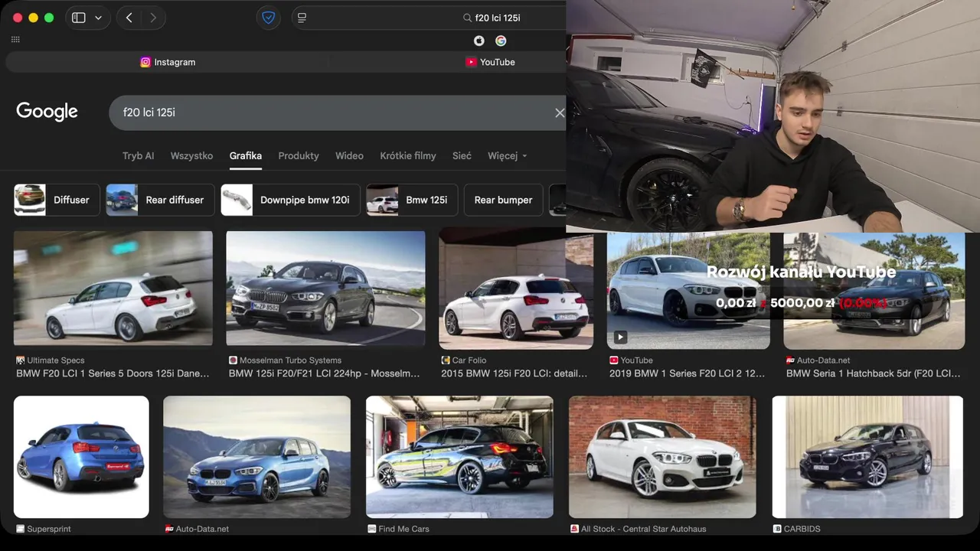Open the All Stock Central Star Autohaus image

pos(662,457)
